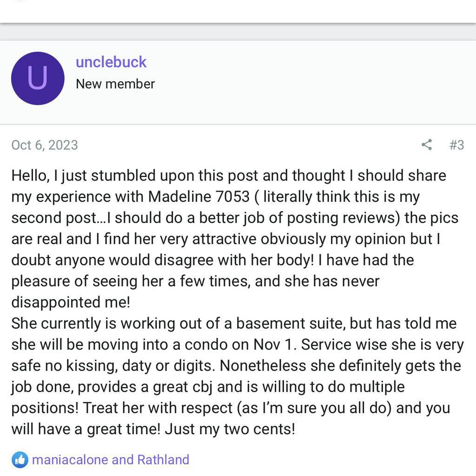Click the gray separator bar above the post
The height and width of the screenshot is (476, 476).
238,32
